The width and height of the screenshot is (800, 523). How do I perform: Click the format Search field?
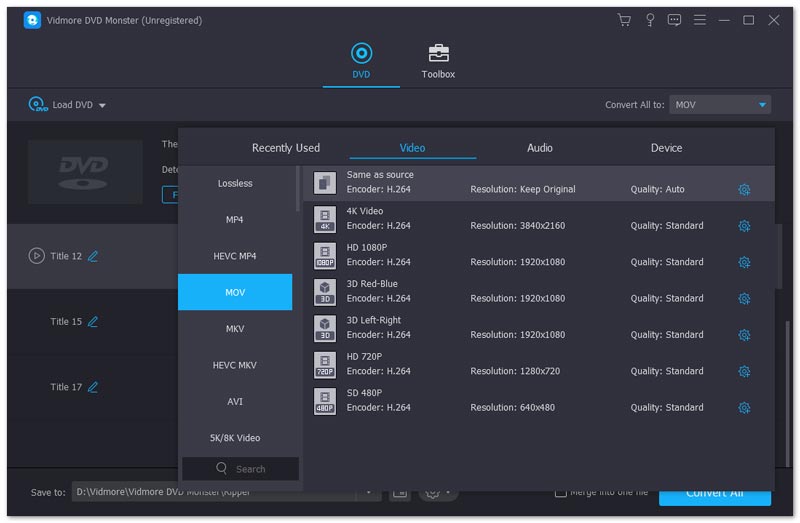241,469
